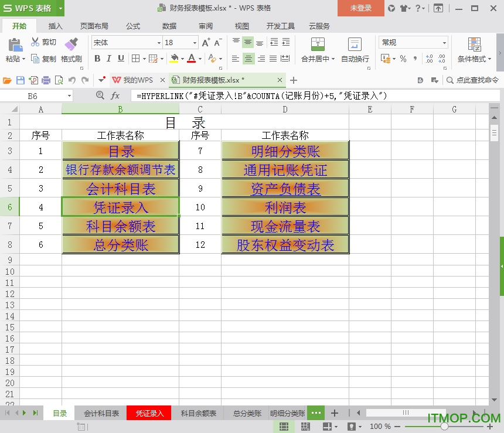Viewport: 504px width, 433px height.
Task: Click the Save icon in quick access toolbar
Action: click(21, 80)
